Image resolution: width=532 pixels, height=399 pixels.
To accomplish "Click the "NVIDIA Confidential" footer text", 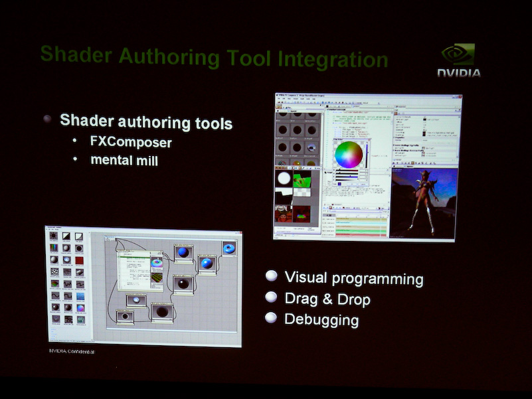I will pos(72,351).
